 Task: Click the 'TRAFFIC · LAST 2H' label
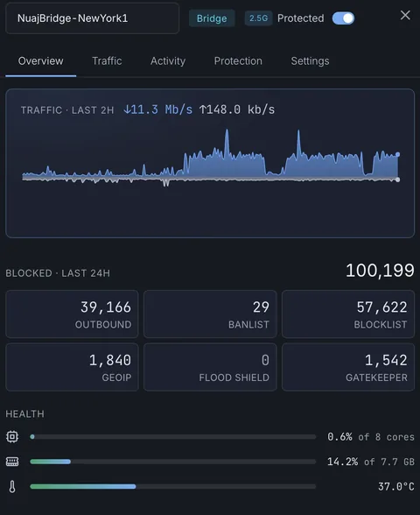point(67,110)
